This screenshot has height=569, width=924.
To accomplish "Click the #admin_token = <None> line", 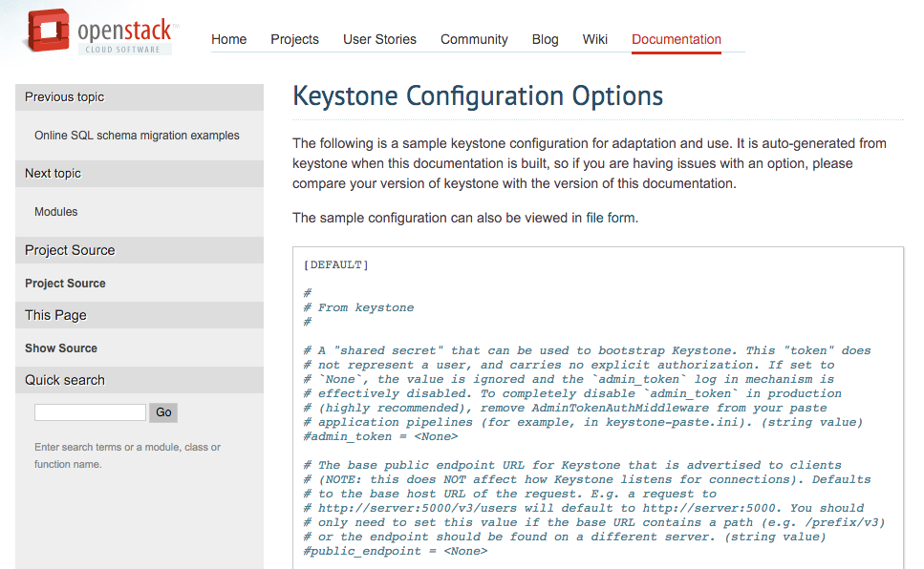I will coord(380,436).
